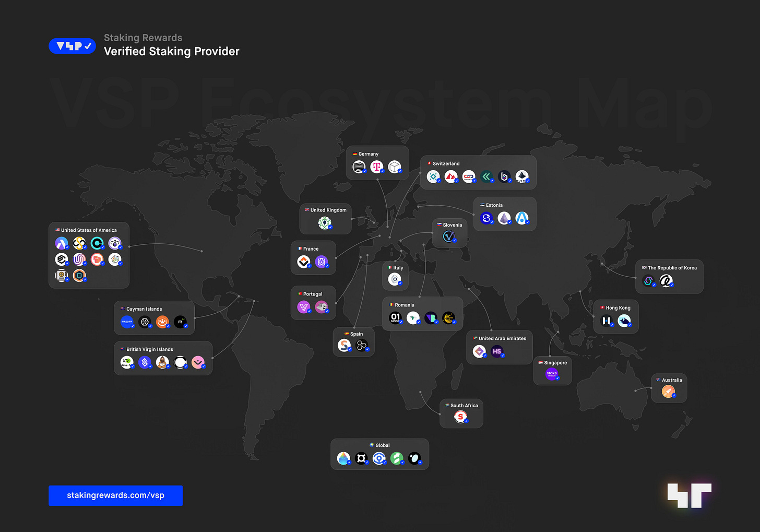
Task: Click the striped circle logo under Germany
Action: tap(359, 167)
